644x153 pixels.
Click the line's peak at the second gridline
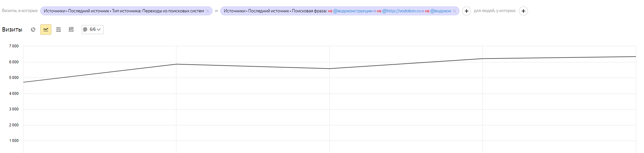coord(176,64)
